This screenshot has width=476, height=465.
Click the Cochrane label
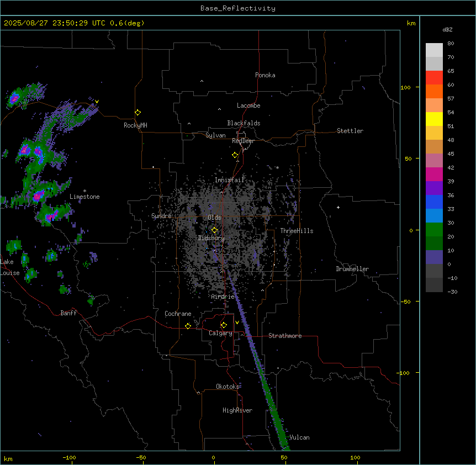178,314
